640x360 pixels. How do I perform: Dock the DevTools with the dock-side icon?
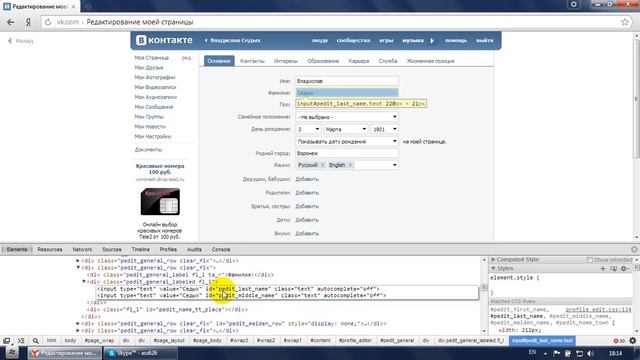(x=7, y=340)
